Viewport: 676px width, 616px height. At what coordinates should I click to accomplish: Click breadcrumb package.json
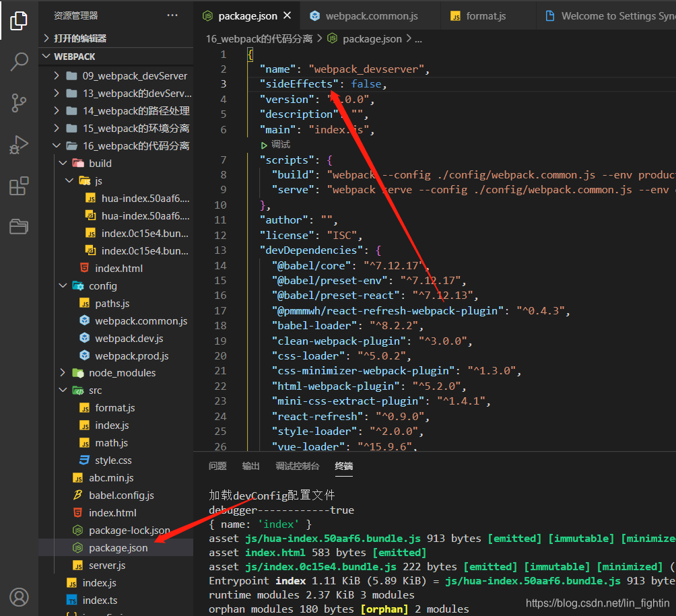364,39
